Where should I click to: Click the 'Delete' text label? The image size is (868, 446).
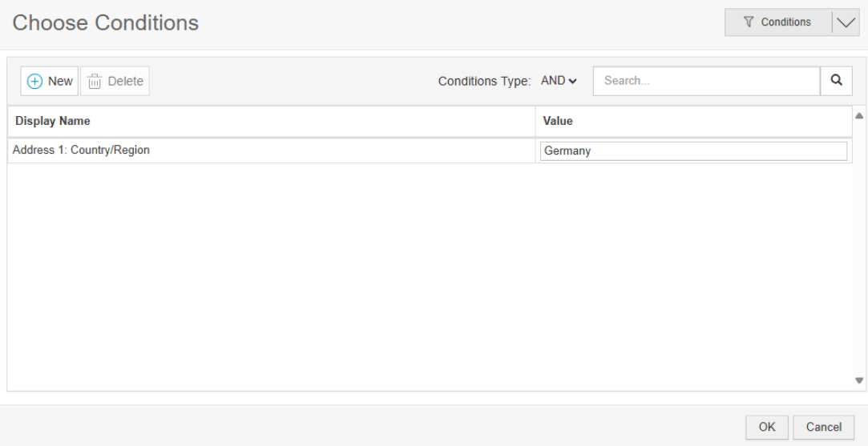point(125,81)
